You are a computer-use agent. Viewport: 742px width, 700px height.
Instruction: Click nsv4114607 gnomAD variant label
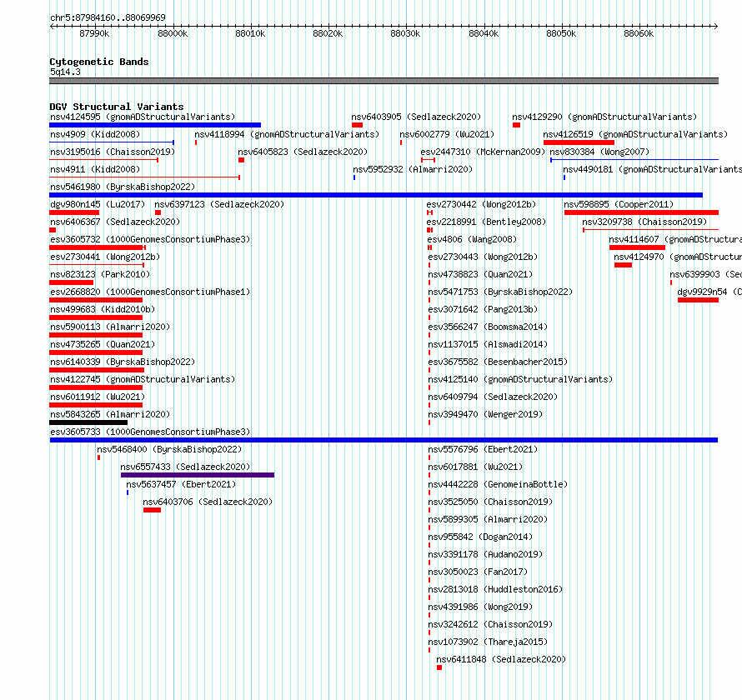click(675, 239)
